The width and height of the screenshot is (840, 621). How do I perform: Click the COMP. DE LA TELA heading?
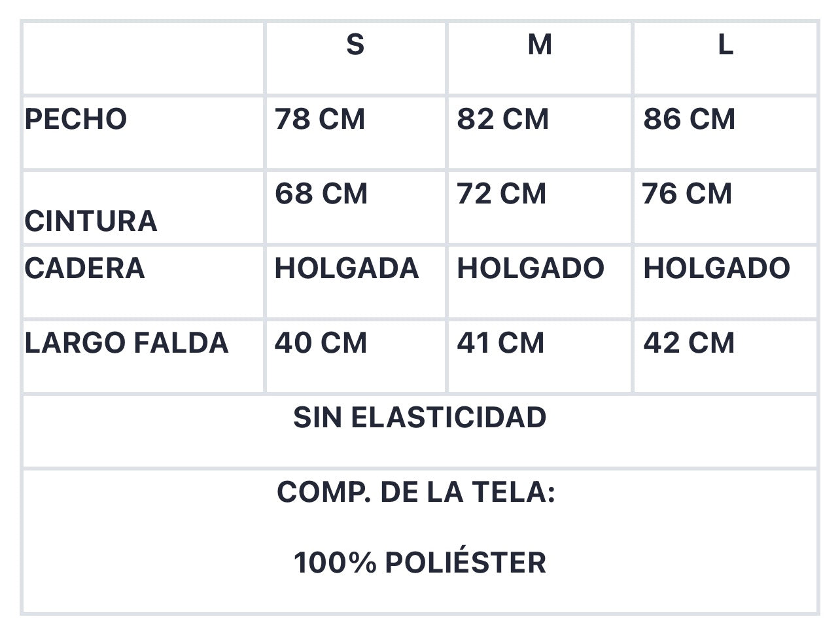coord(416,493)
